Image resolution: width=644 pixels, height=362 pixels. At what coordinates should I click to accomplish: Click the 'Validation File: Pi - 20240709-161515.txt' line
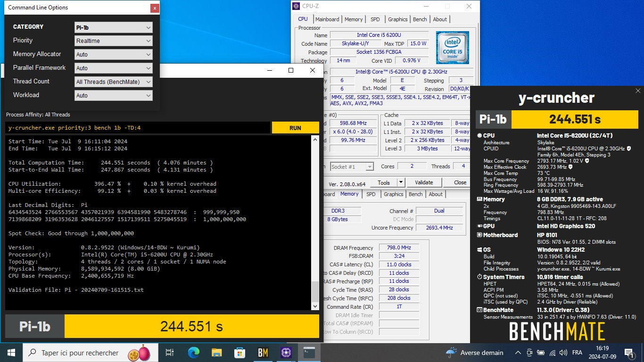76,290
